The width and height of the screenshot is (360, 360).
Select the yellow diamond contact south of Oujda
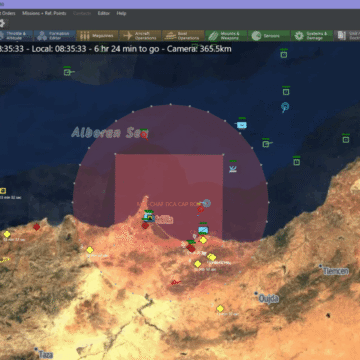(x=220, y=309)
